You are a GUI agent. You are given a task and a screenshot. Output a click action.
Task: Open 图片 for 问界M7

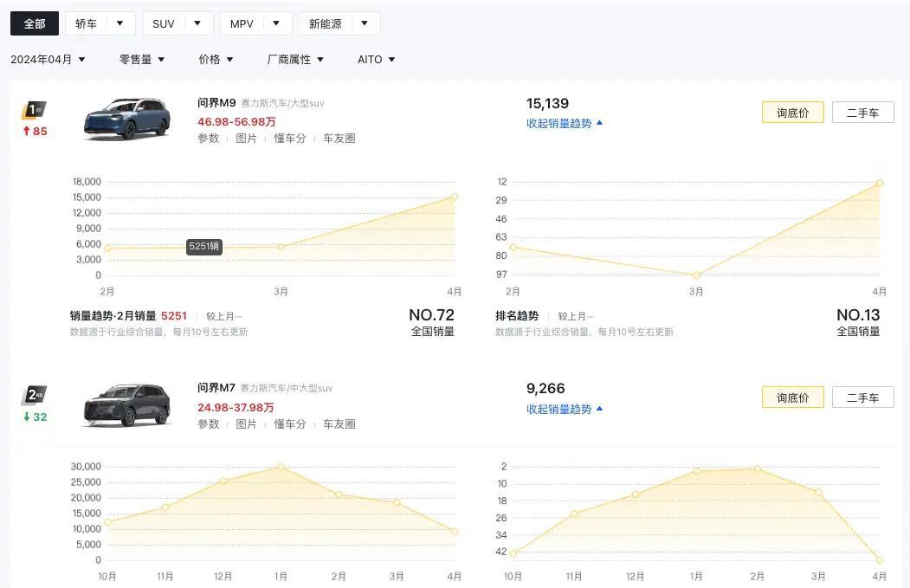coord(246,423)
